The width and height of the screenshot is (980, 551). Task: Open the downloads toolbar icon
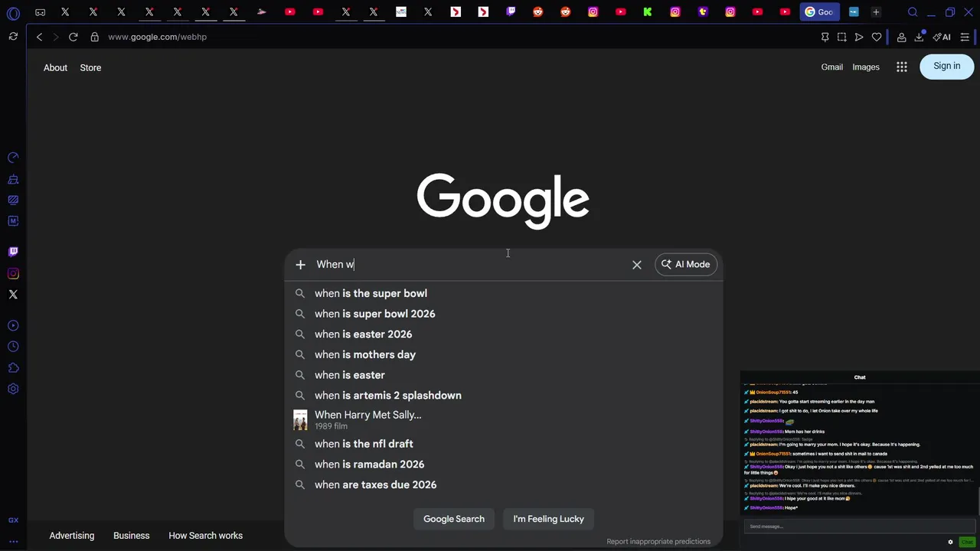tap(919, 37)
